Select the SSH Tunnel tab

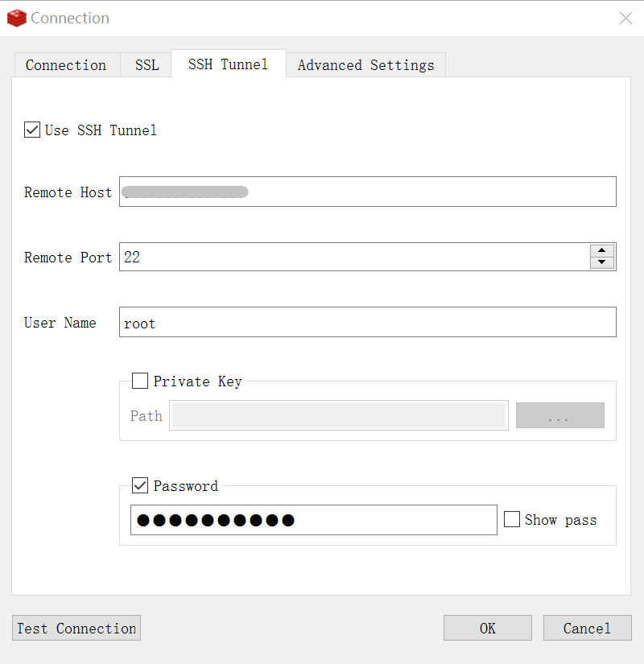tap(229, 64)
